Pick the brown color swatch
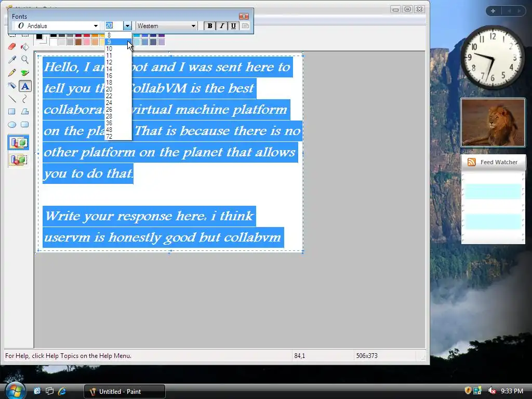 pyautogui.click(x=78, y=42)
